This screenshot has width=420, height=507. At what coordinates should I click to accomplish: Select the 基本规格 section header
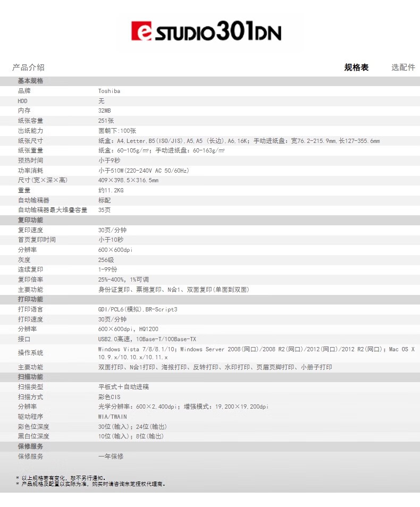pyautogui.click(x=30, y=81)
